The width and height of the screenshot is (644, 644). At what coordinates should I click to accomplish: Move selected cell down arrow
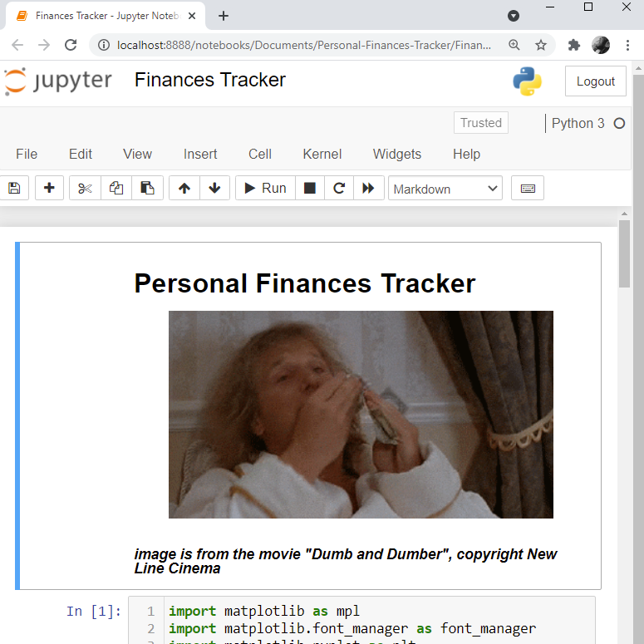tap(214, 188)
